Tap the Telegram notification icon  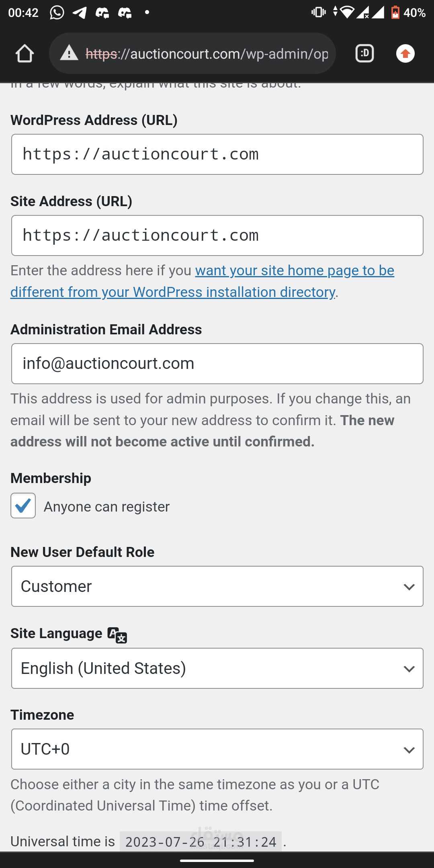(x=80, y=12)
